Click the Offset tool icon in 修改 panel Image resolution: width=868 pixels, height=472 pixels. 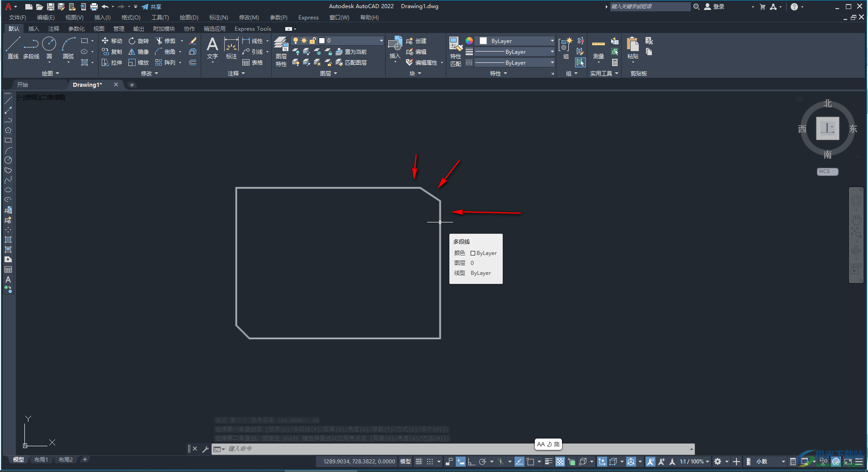point(193,62)
